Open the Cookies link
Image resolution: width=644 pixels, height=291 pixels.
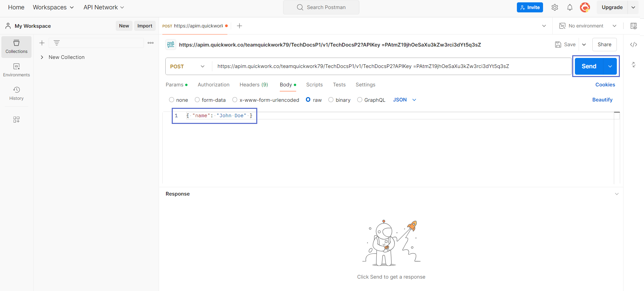pyautogui.click(x=605, y=85)
